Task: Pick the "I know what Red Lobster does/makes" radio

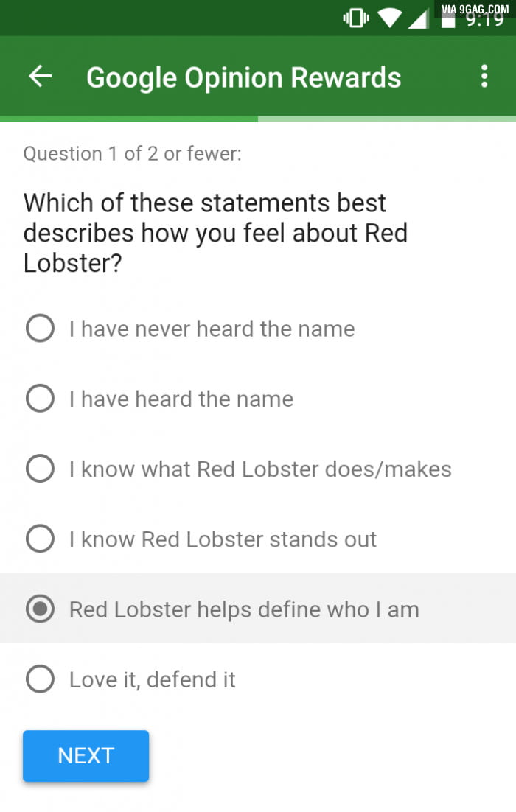Action: tap(40, 469)
